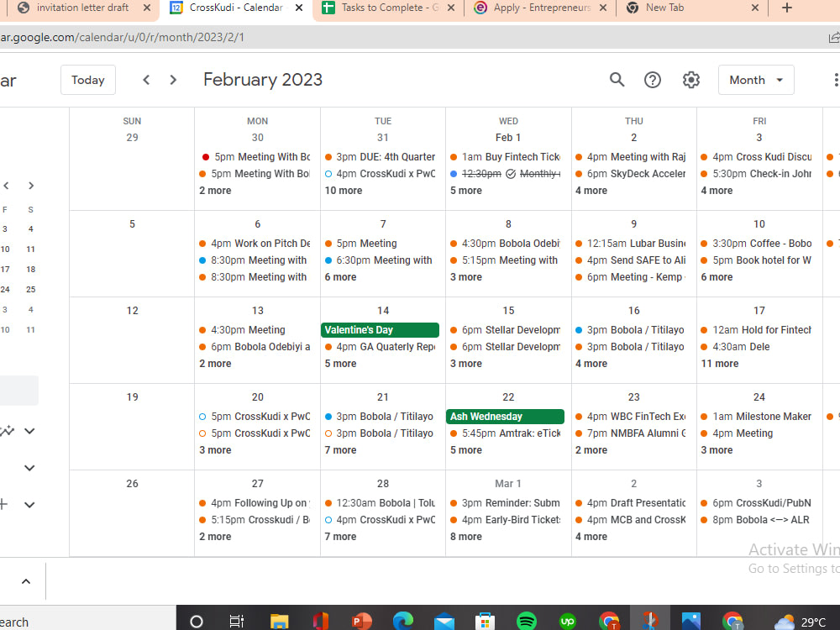Screen dimensions: 840x630
Task: Open File Explorer from taskbar
Action: [279, 622]
